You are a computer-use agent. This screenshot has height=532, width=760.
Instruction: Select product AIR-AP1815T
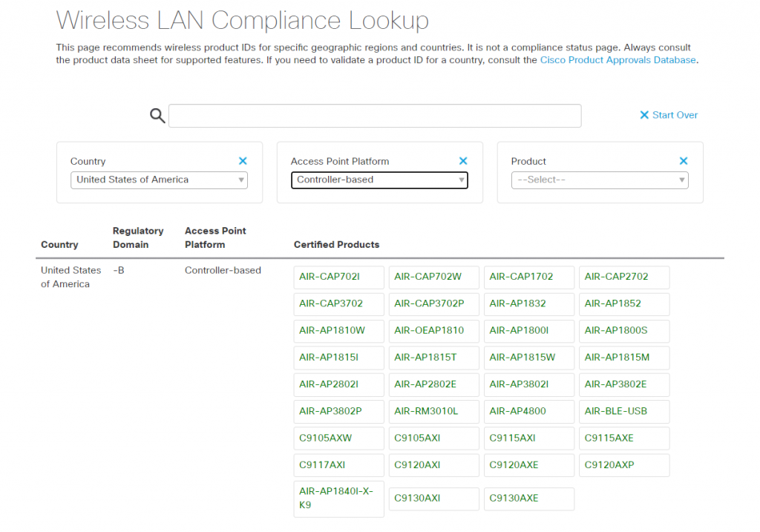(x=433, y=358)
